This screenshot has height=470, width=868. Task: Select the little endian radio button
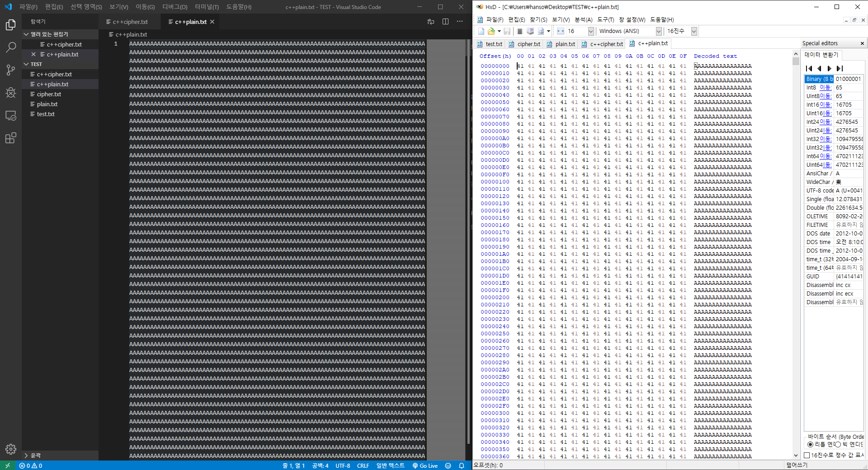point(810,445)
